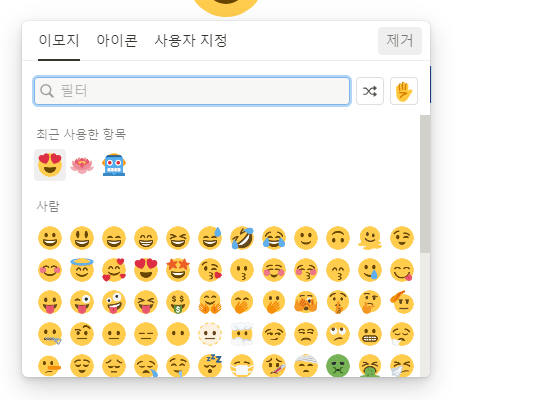560x400 pixels.
Task: Choose the lotus flower recent emoji
Action: coord(82,165)
